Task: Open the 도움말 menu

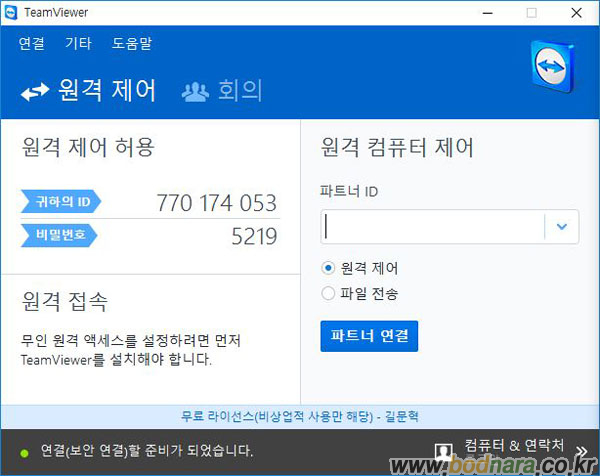Action: [x=132, y=43]
